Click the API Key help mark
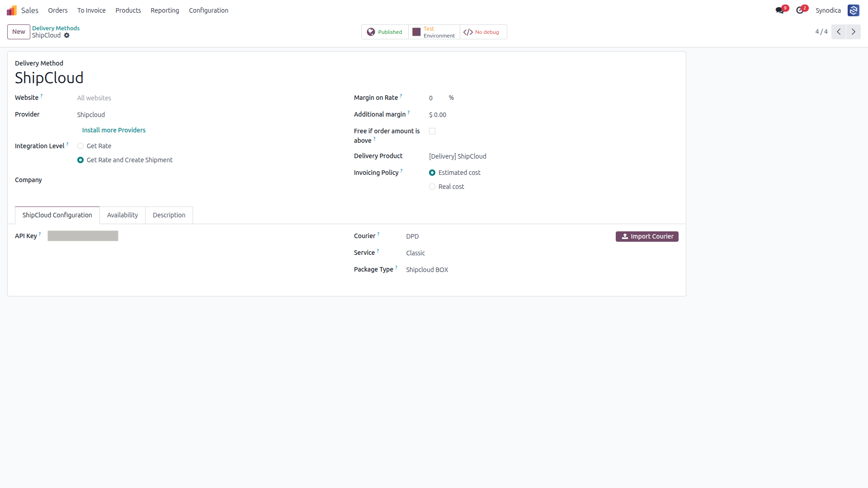The image size is (868, 488). [40, 234]
